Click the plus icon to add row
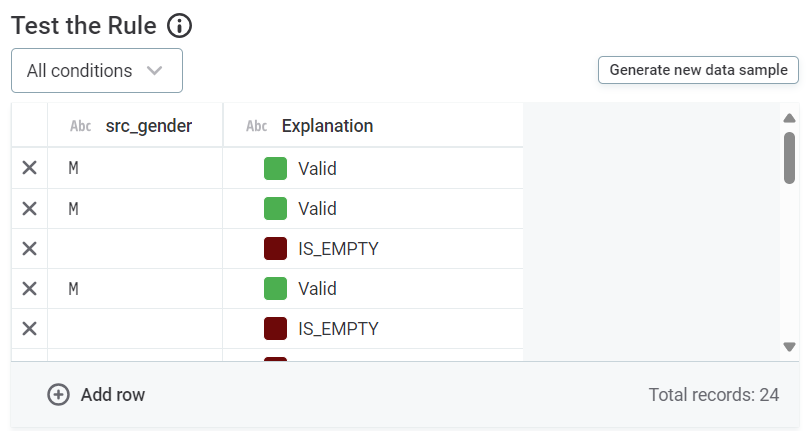Viewport: 810px width, 431px height. point(59,394)
